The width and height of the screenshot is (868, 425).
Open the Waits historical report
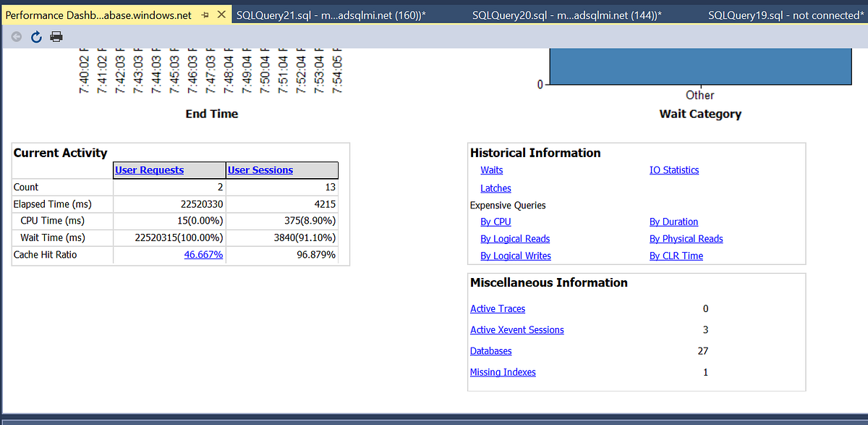491,170
